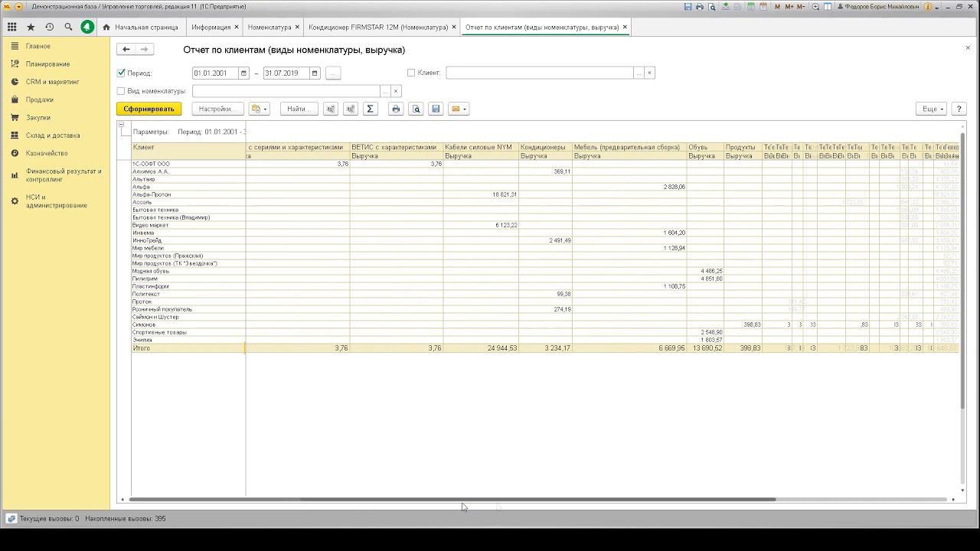Click the zoom scale icon in the title bar
This screenshot has height=551, width=980.
click(815, 7)
